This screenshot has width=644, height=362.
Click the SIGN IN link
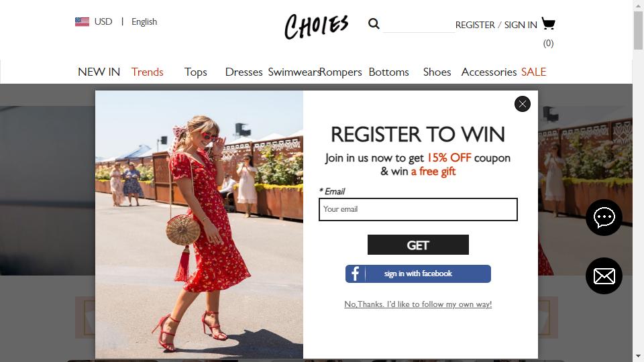(521, 25)
